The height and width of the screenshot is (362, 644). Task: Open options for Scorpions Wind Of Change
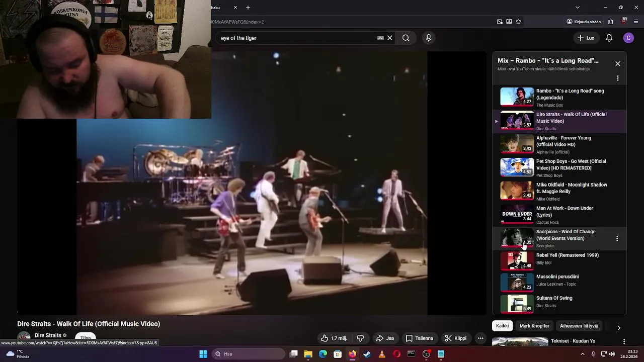click(x=617, y=239)
